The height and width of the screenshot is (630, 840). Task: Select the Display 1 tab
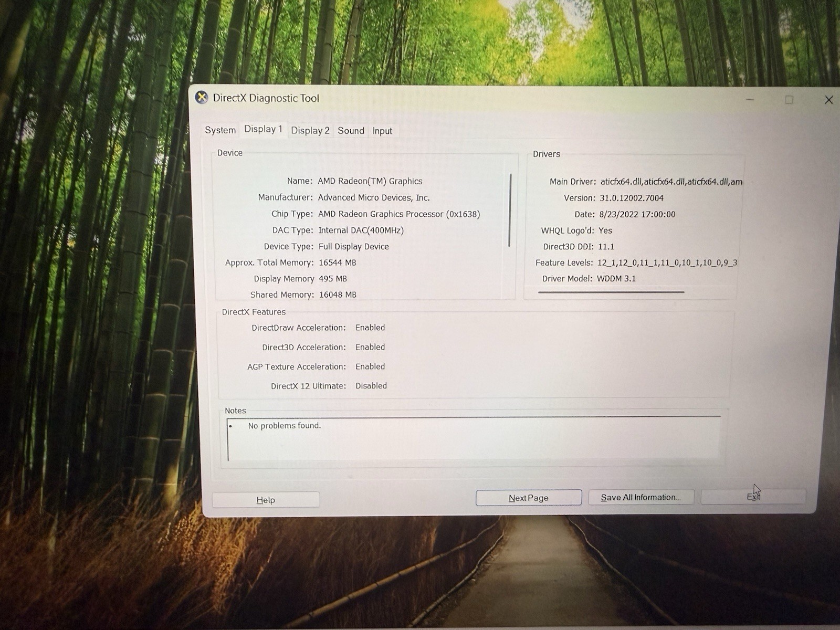(x=263, y=129)
